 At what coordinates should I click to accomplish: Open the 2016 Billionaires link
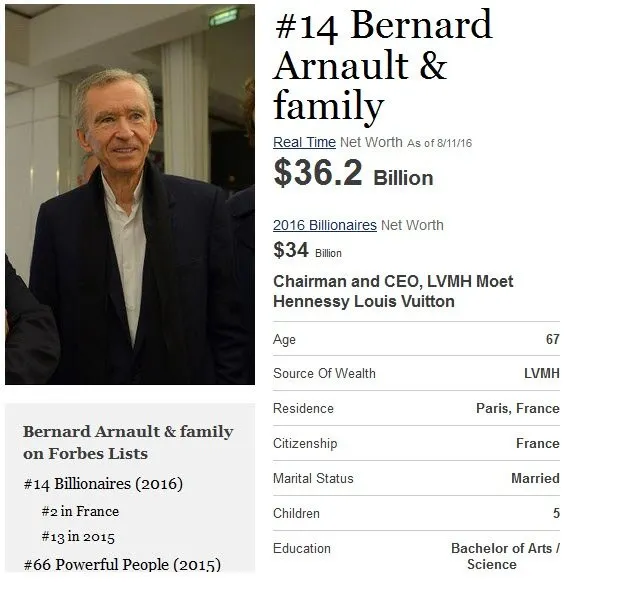(325, 225)
